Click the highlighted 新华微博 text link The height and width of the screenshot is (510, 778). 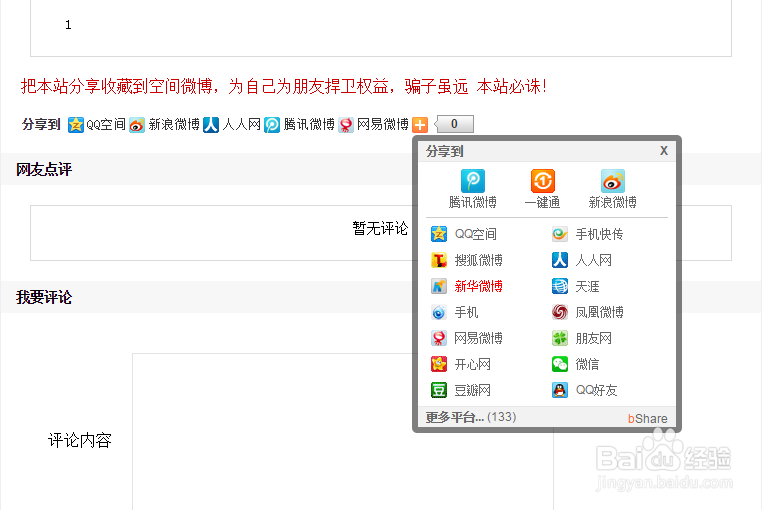tap(478, 286)
